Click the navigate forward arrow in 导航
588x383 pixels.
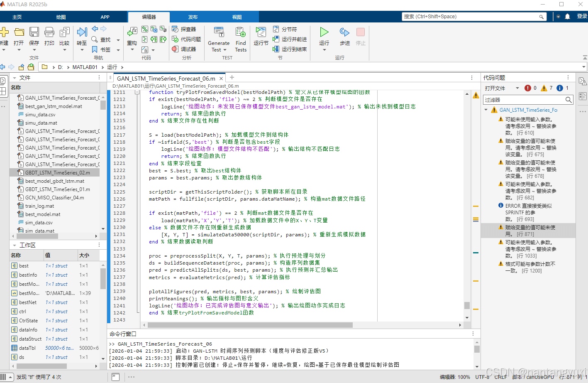(x=103, y=29)
